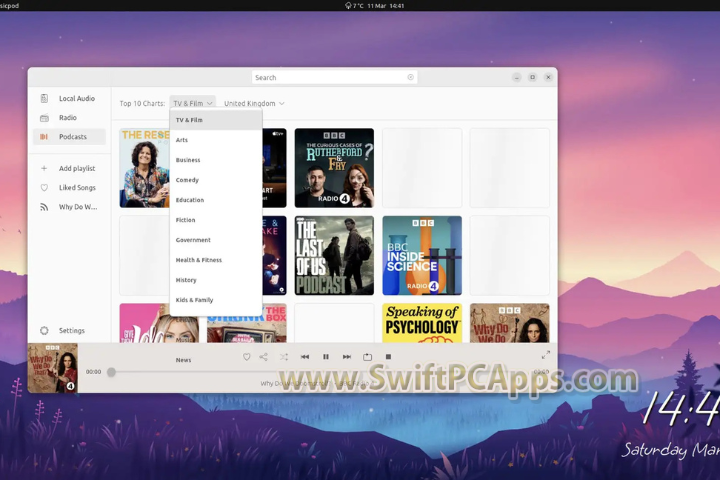Select TV & Film in the category list
The width and height of the screenshot is (720, 480).
point(216,120)
